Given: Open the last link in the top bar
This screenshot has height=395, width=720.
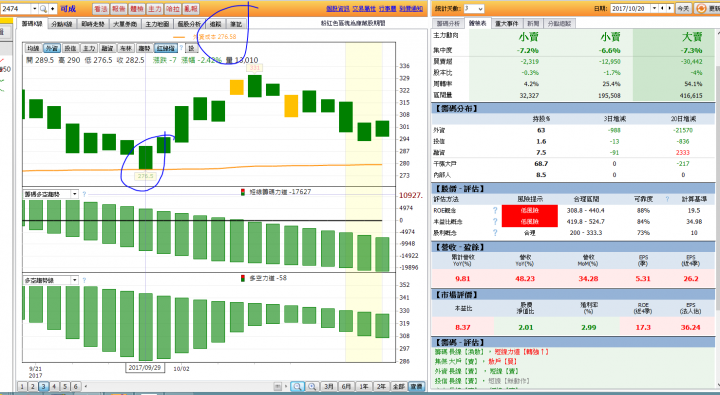Looking at the screenshot, I should [411, 9].
